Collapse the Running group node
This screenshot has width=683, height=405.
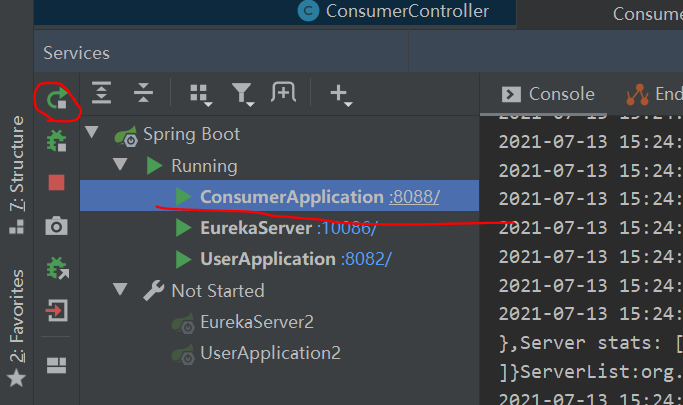point(120,164)
